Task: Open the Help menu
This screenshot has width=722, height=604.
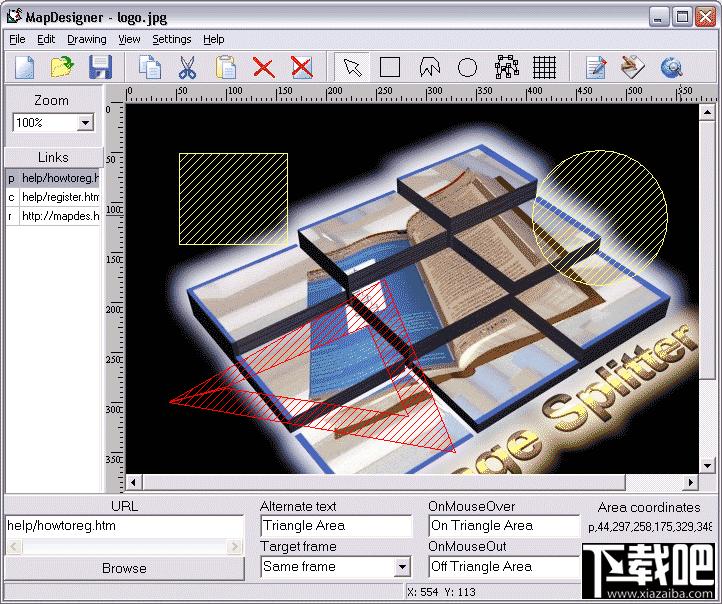Action: pyautogui.click(x=214, y=40)
